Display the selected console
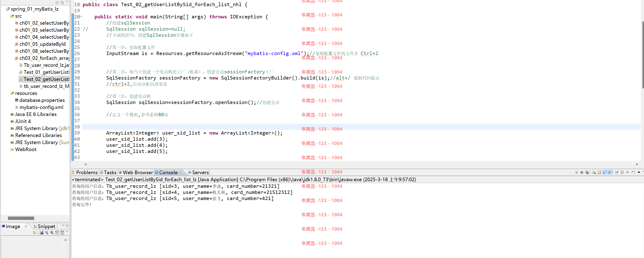The height and width of the screenshot is (258, 644). pos(622,172)
